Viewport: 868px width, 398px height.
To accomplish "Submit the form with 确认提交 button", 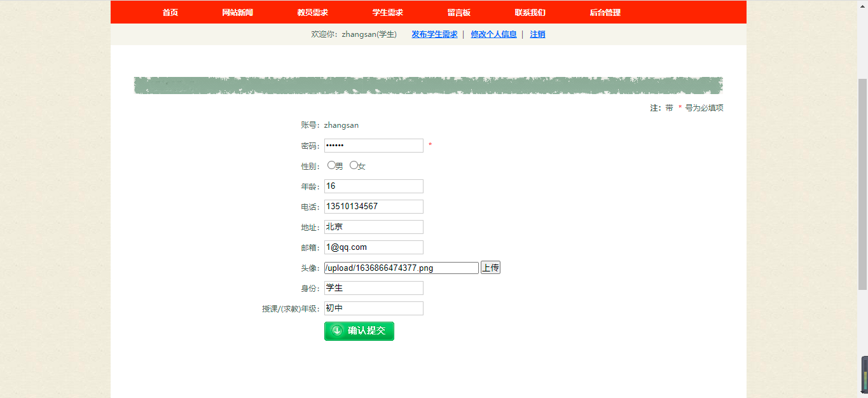I will (x=359, y=331).
